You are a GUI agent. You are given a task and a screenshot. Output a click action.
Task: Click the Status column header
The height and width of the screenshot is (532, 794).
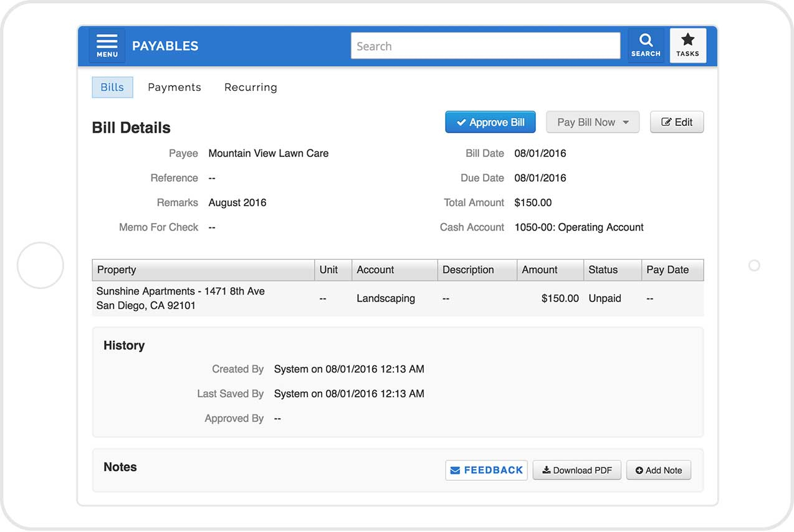(613, 270)
